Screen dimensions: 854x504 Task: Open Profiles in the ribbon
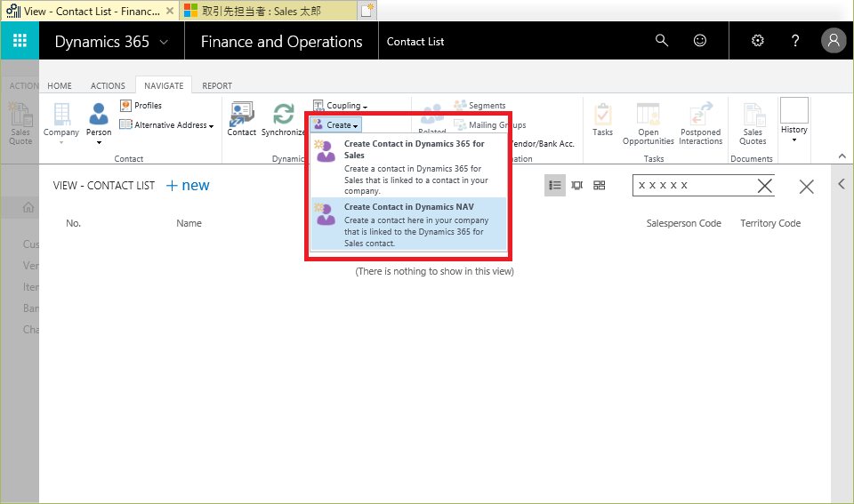pyautogui.click(x=141, y=105)
